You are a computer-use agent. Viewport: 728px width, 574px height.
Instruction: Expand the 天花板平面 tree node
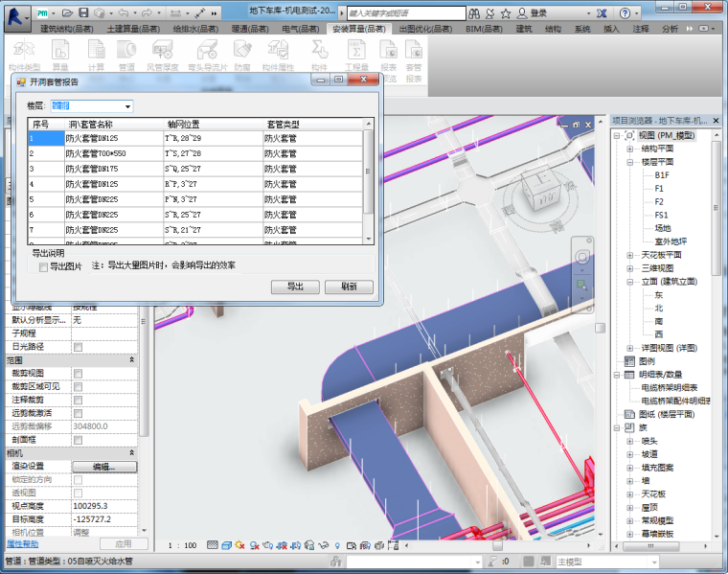click(630, 255)
